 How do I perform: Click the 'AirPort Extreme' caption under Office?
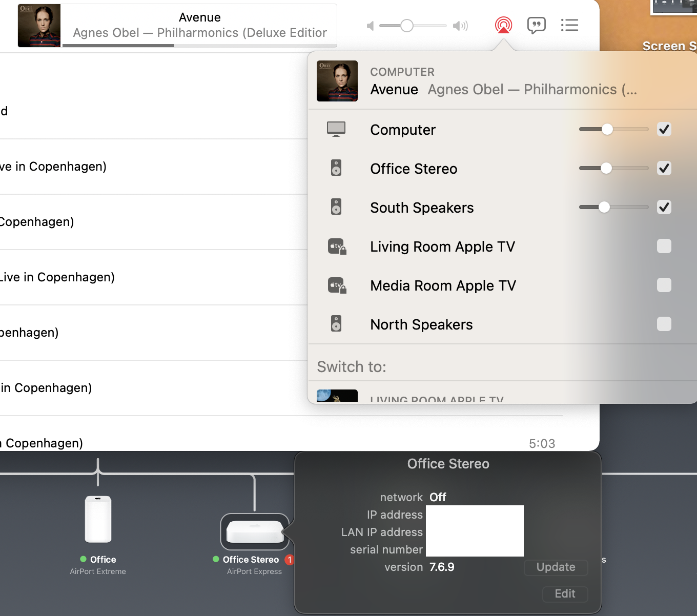pos(98,571)
